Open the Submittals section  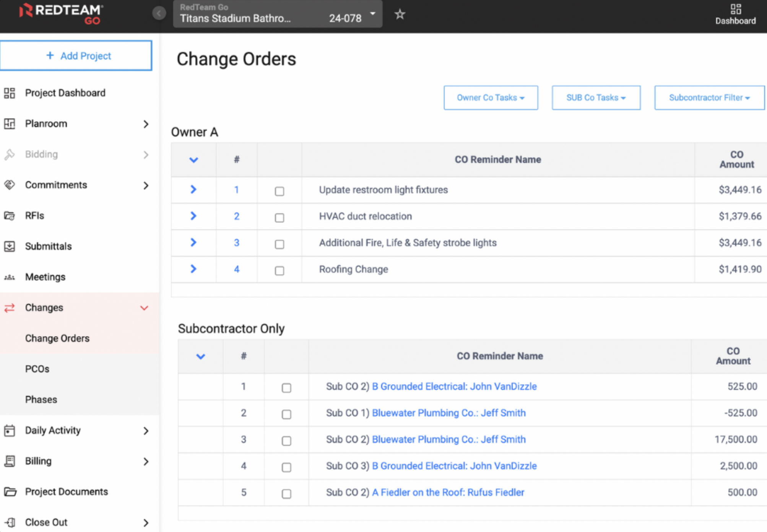point(80,246)
